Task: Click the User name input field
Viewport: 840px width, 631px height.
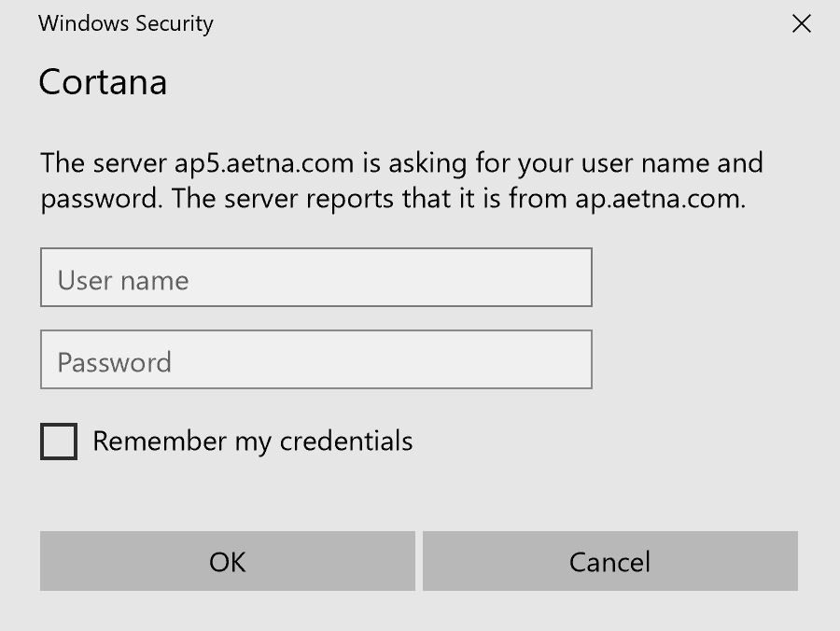Action: [x=315, y=278]
